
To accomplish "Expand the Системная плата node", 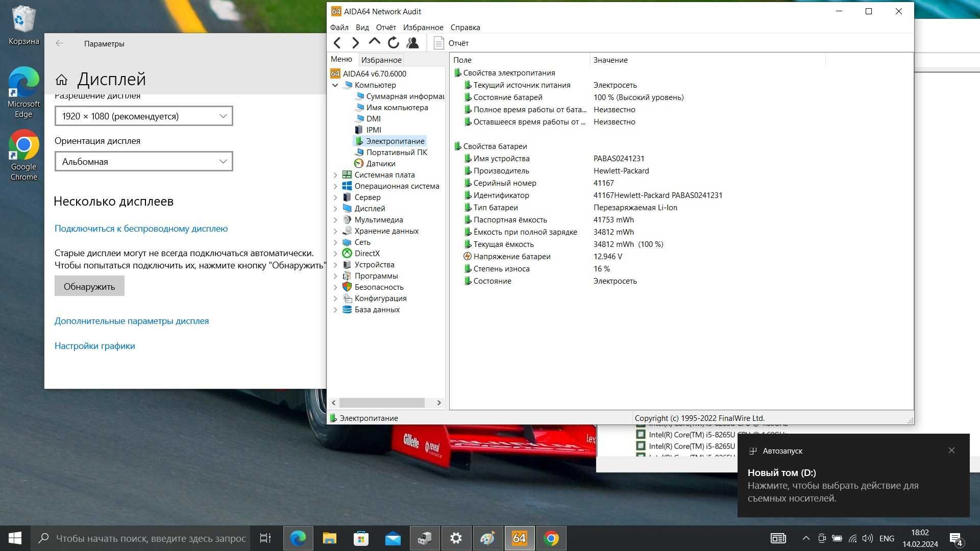I will click(x=335, y=175).
